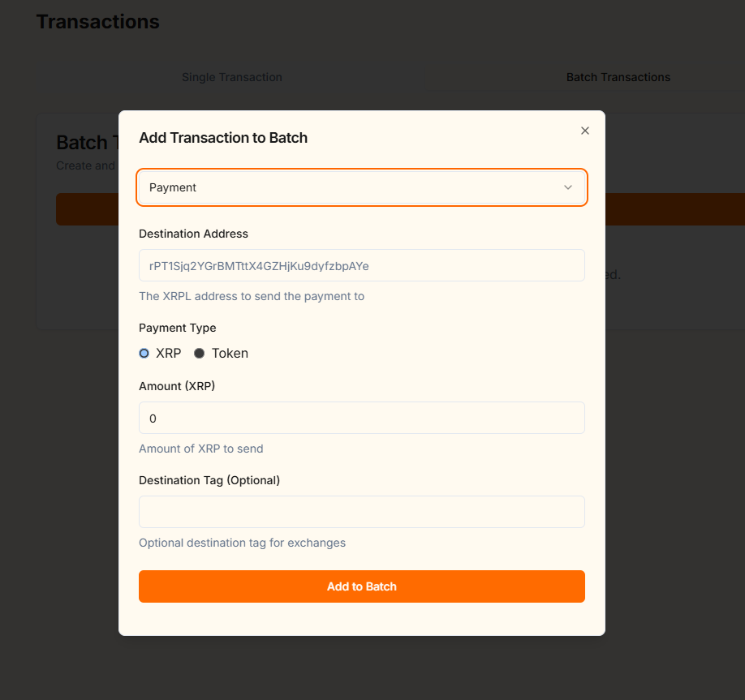Click the Amount (XRP) label

177,386
